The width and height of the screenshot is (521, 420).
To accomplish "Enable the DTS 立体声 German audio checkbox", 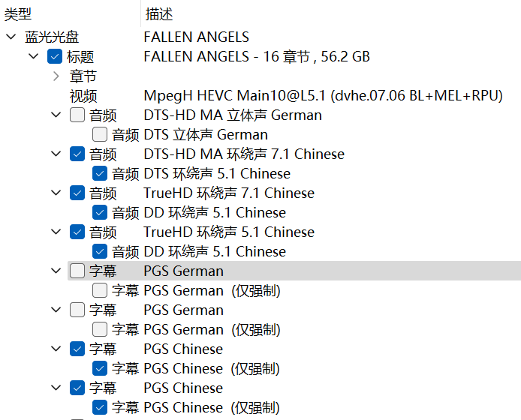I will (100, 134).
